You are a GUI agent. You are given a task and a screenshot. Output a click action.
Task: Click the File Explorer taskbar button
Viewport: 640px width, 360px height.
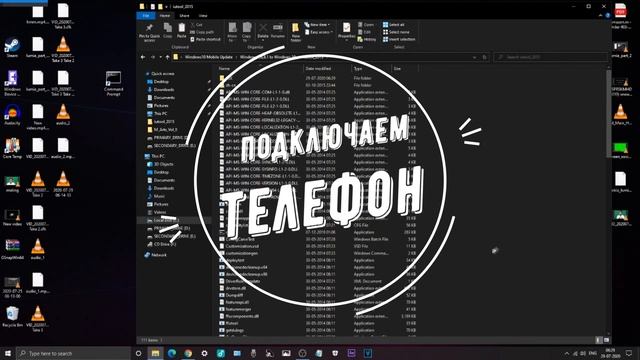tap(155, 353)
